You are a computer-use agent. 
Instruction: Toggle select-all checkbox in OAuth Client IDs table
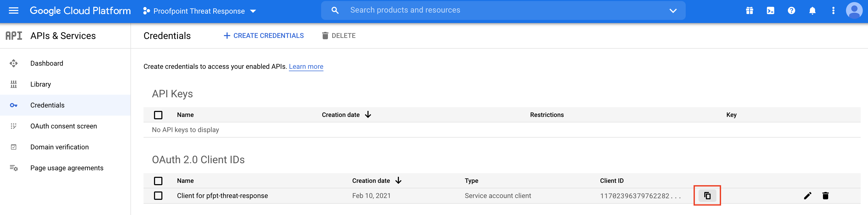click(x=158, y=181)
